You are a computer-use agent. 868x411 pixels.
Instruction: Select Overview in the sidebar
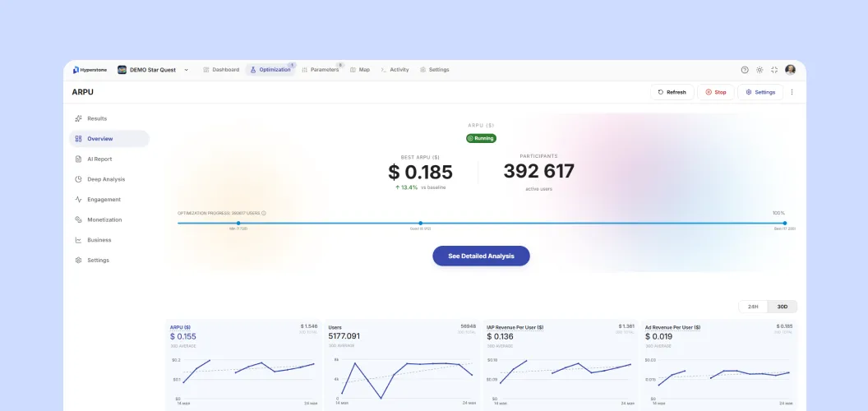109,138
